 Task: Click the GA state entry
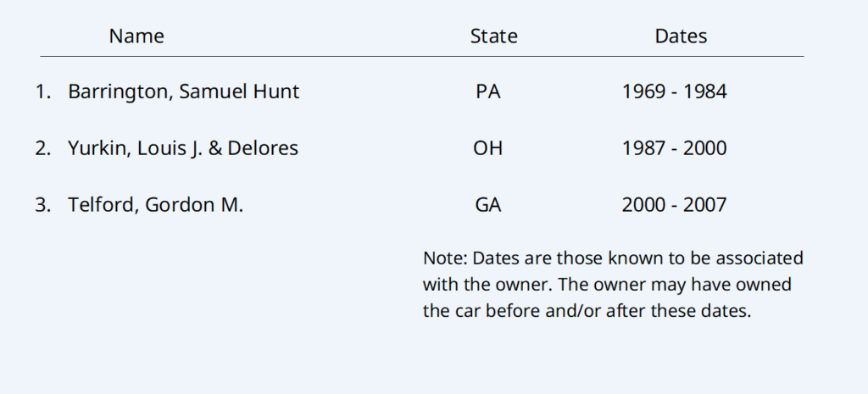click(488, 205)
